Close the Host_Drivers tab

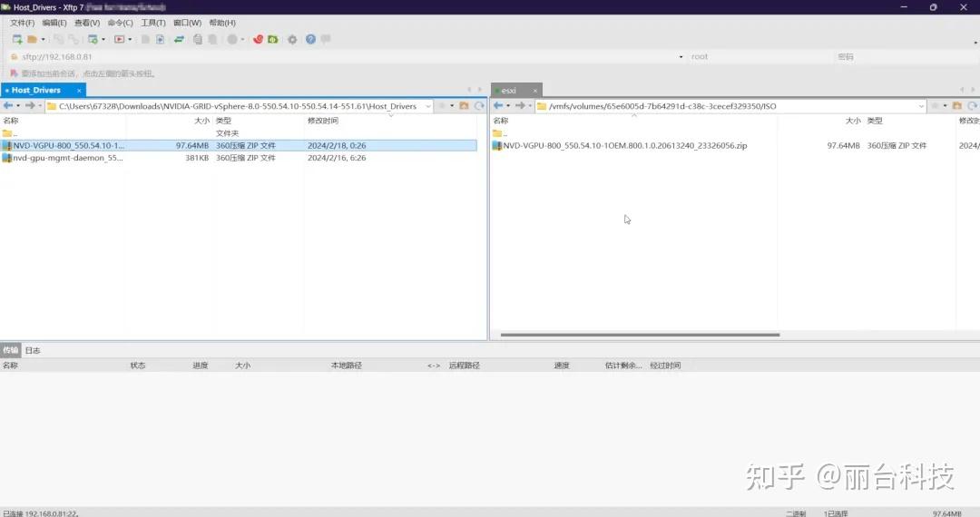click(79, 91)
